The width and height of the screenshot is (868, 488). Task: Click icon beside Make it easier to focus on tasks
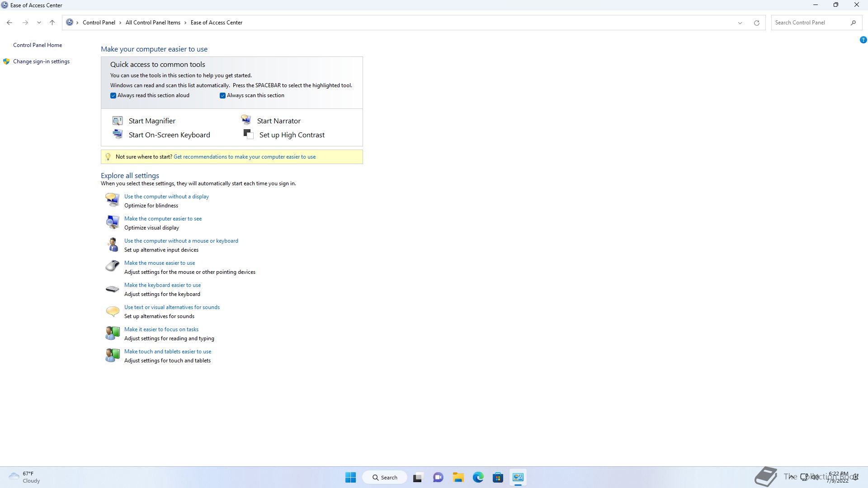click(112, 333)
